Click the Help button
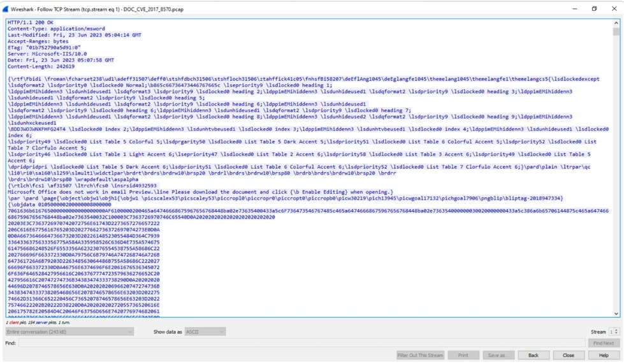 (x=604, y=355)
